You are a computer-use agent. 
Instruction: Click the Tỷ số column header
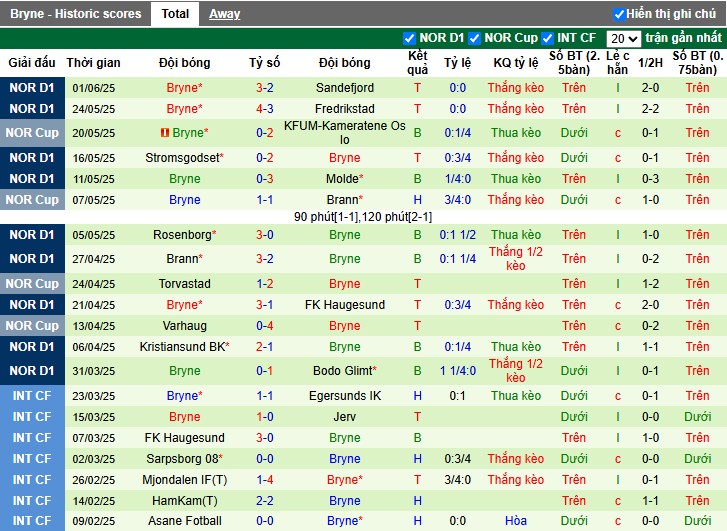pyautogui.click(x=265, y=63)
